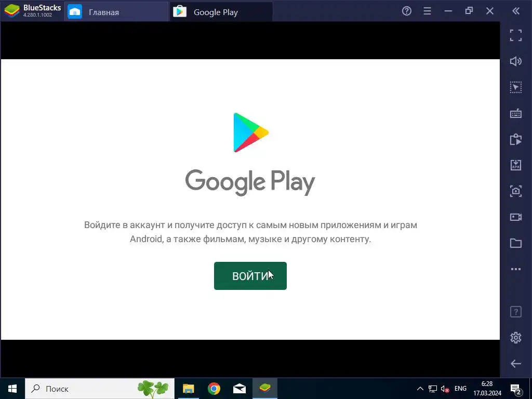Launch Chrome from the taskbar
Image resolution: width=532 pixels, height=399 pixels.
(x=214, y=389)
